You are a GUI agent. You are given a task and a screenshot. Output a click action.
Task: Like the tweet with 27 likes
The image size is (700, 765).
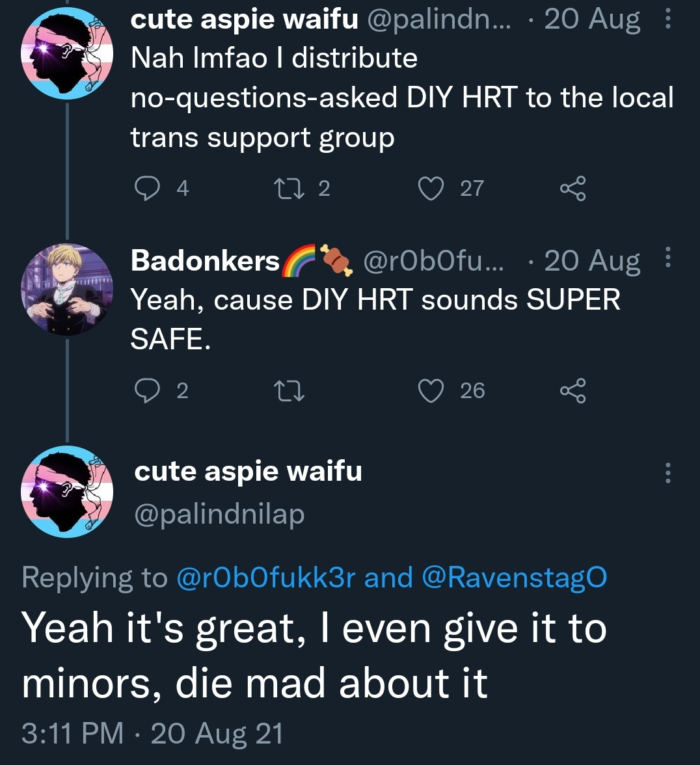click(430, 188)
